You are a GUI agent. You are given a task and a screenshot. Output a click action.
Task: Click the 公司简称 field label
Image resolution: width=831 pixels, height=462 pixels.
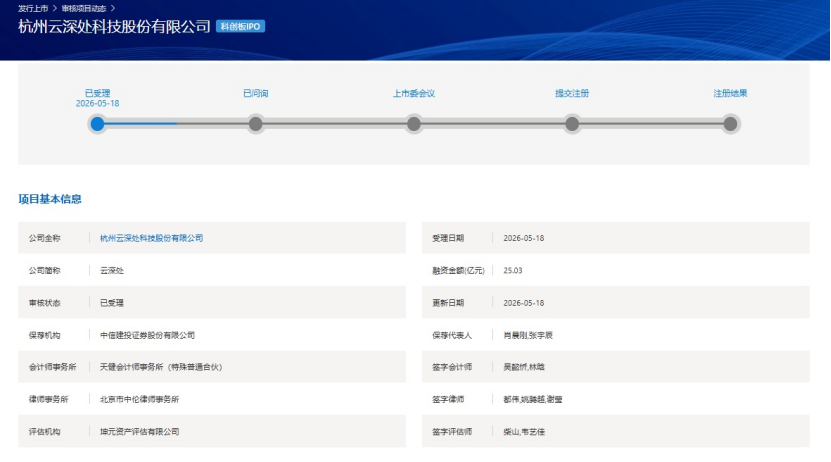tap(45, 271)
